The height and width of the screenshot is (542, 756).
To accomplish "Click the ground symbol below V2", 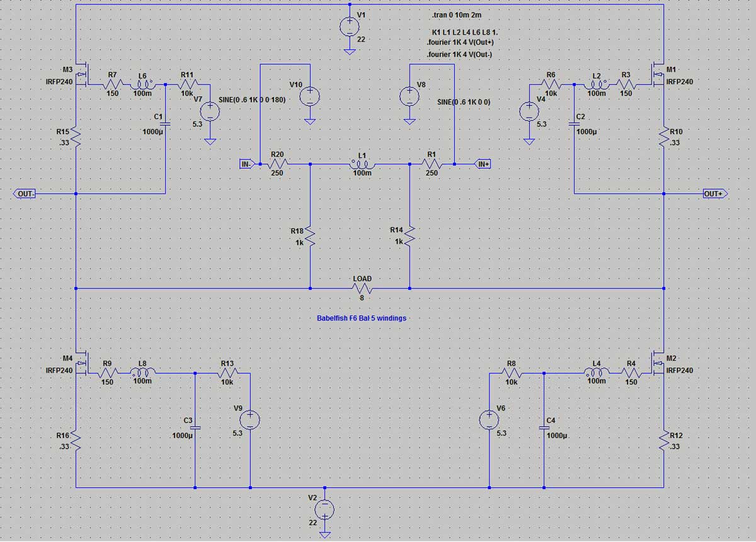I will (x=325, y=534).
